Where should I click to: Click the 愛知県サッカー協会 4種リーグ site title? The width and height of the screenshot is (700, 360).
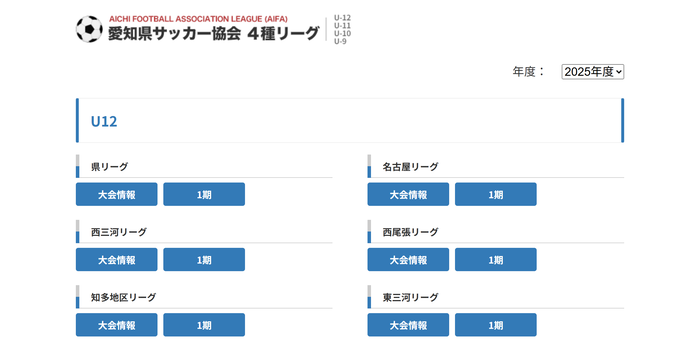pyautogui.click(x=214, y=33)
